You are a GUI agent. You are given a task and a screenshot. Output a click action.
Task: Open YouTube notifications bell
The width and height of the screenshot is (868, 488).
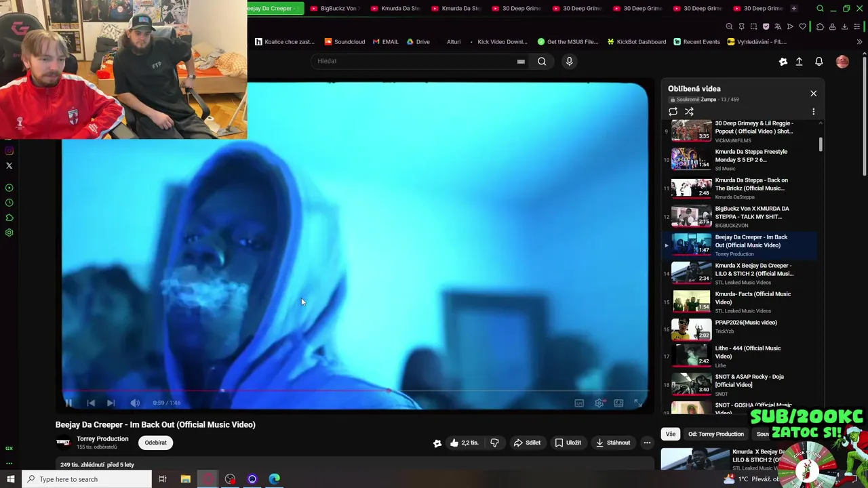[x=819, y=61]
